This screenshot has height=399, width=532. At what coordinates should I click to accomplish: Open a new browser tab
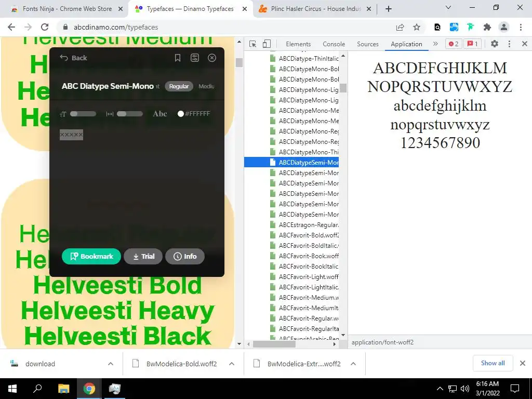tap(389, 9)
